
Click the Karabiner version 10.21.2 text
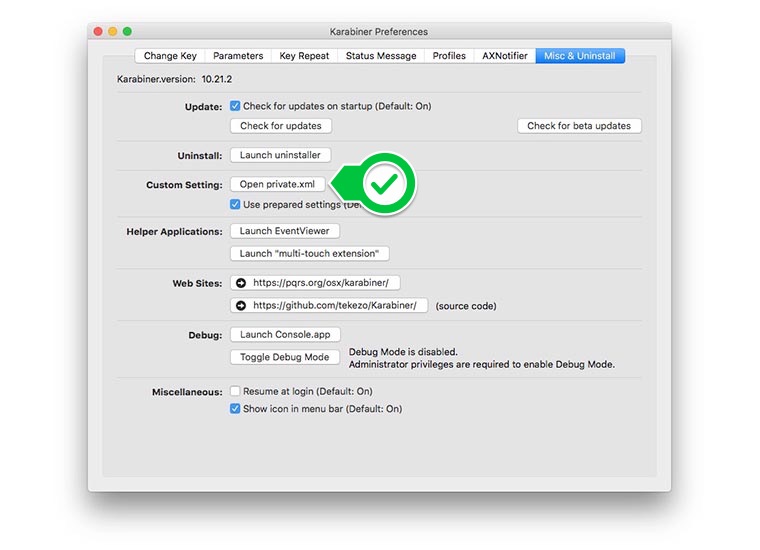click(x=174, y=79)
